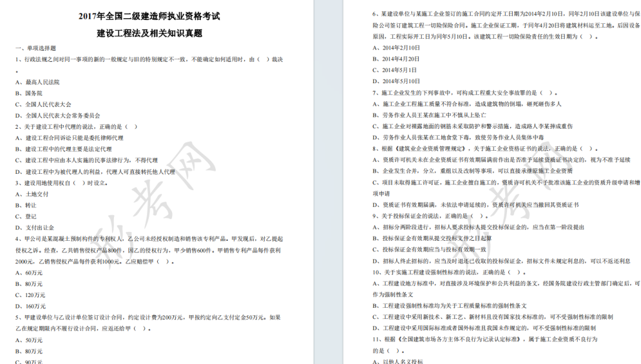Select option 'C、120万元'
The image size is (641, 364).
(x=30, y=295)
